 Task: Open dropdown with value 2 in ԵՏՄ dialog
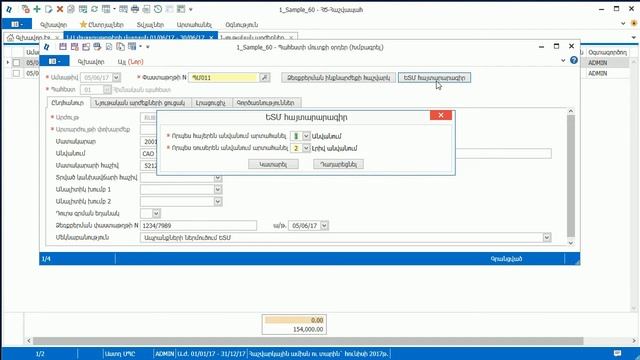click(306, 148)
